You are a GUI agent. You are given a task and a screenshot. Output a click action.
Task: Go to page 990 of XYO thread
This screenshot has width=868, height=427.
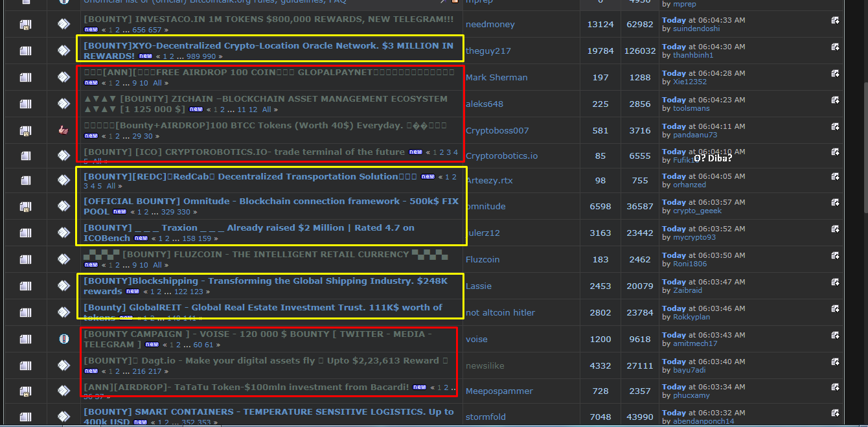[x=210, y=56]
